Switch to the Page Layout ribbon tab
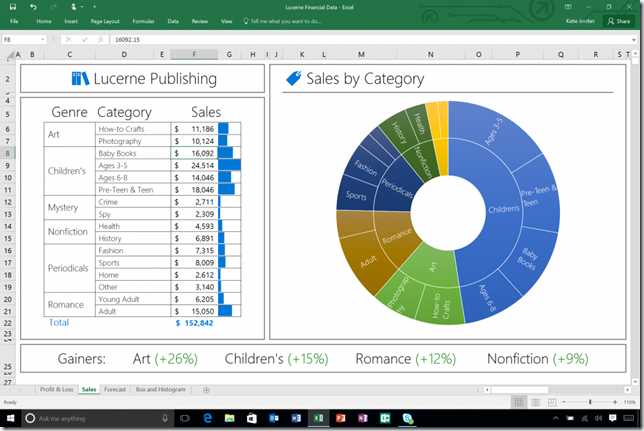This screenshot has width=644, height=431. click(105, 21)
